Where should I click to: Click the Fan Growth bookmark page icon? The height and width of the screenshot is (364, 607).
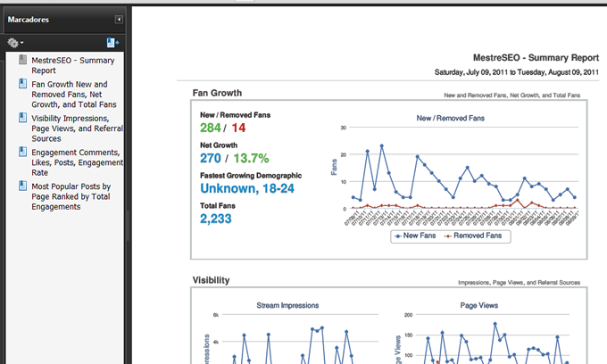coord(22,84)
